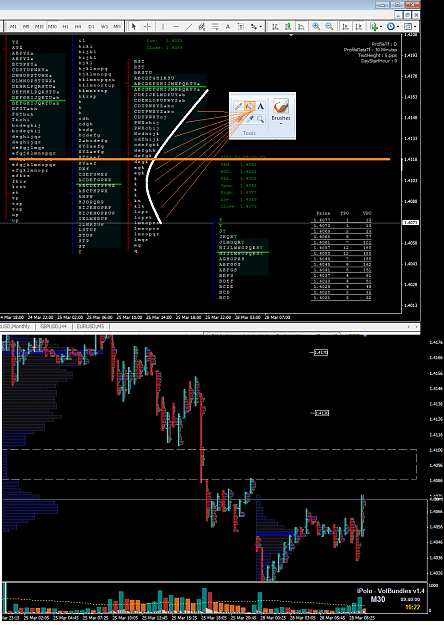444x625 pixels.
Task: Select the arrow cursor tool in toolbar
Action: point(134,26)
